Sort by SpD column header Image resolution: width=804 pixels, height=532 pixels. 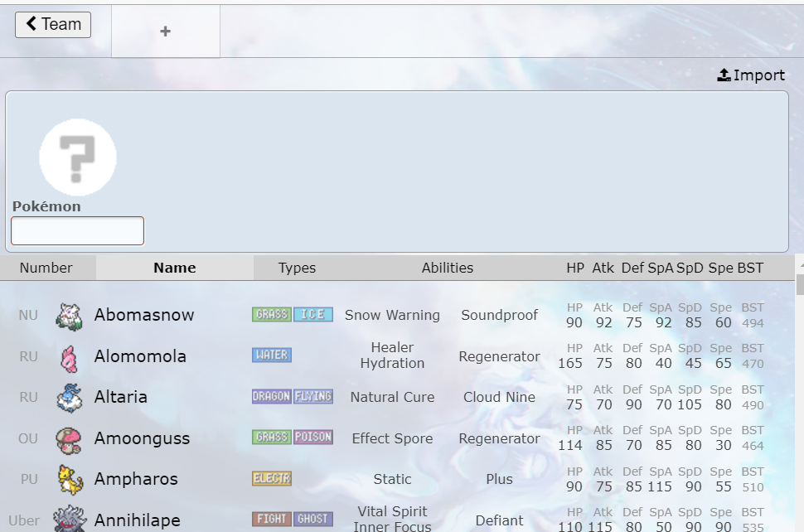click(690, 268)
